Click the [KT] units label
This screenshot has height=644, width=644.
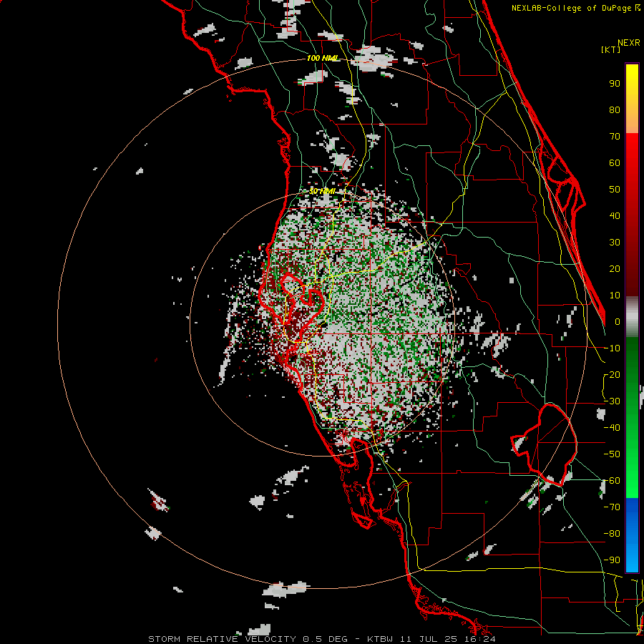[611, 49]
